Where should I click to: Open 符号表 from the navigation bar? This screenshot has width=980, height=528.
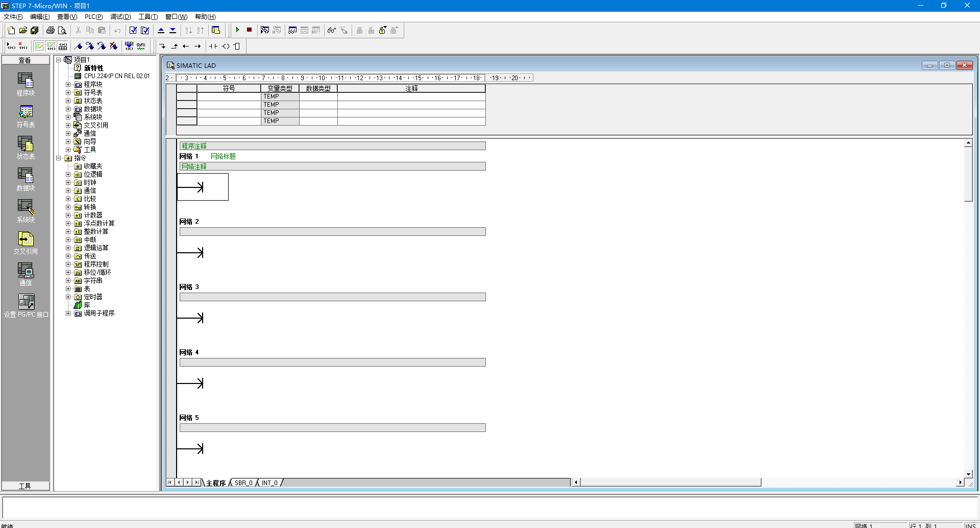(x=25, y=116)
